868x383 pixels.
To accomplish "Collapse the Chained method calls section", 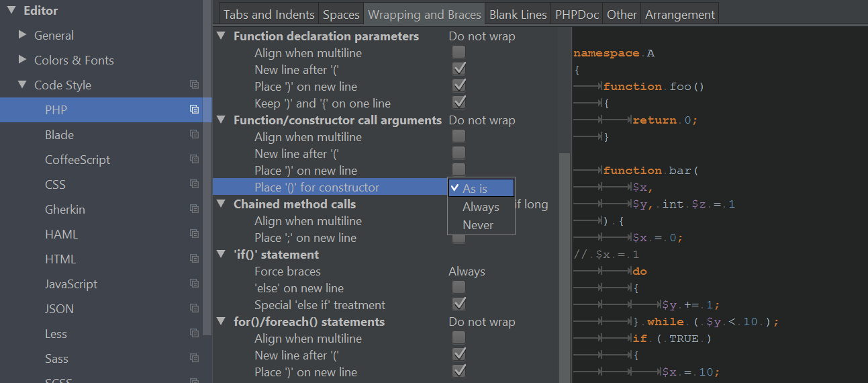I will 221,204.
